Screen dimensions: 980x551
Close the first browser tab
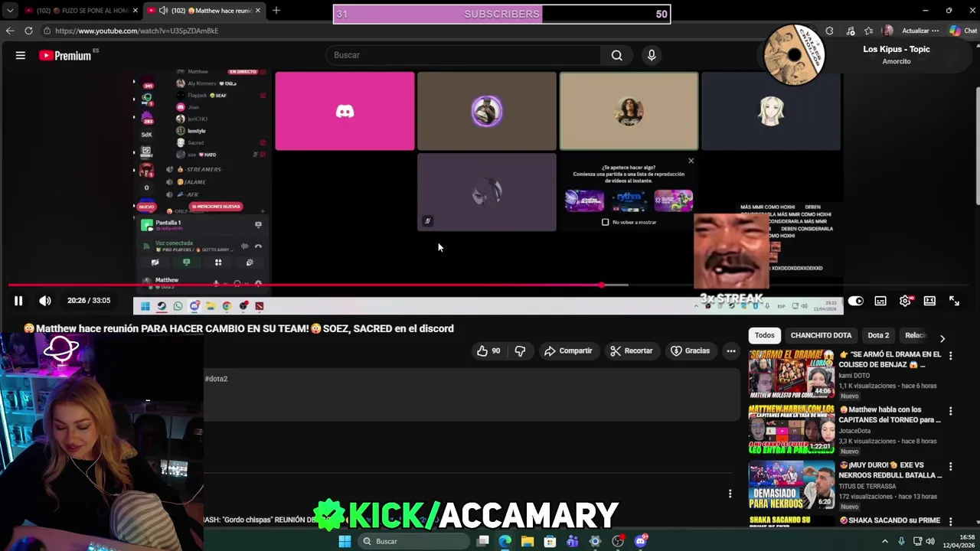click(x=136, y=10)
